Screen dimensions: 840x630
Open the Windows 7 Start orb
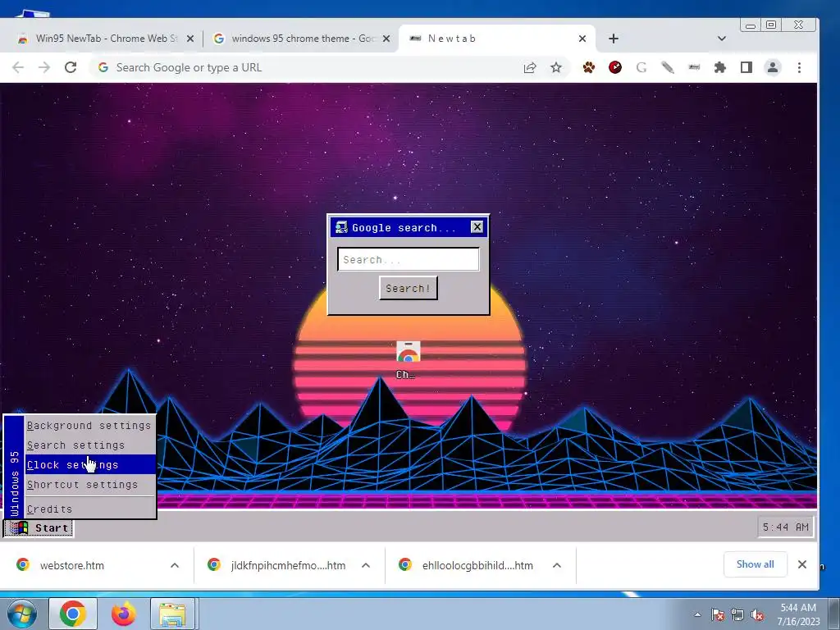click(22, 614)
